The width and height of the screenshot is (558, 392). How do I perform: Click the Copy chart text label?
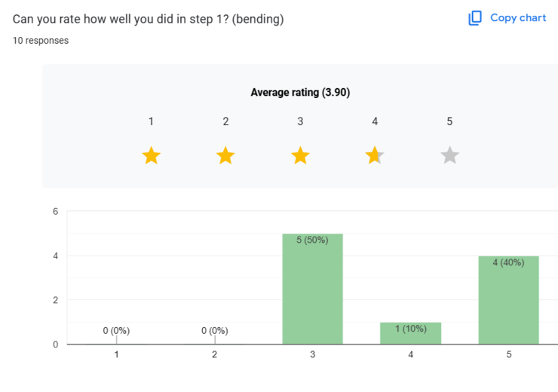pyautogui.click(x=518, y=18)
